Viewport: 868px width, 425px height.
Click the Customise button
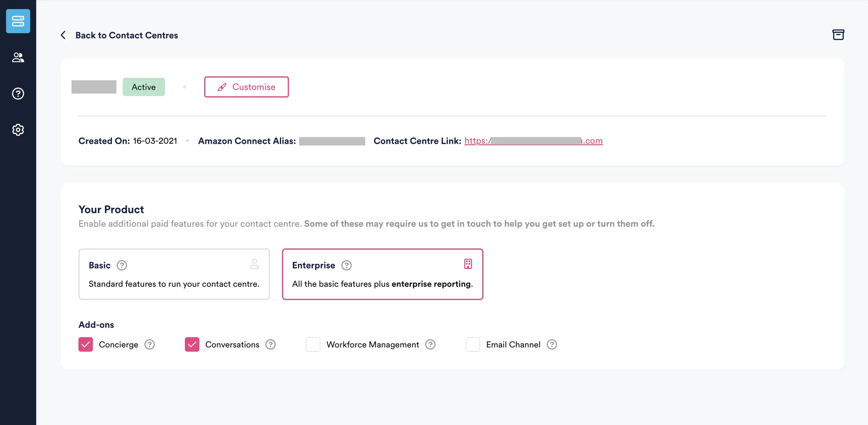(x=246, y=87)
